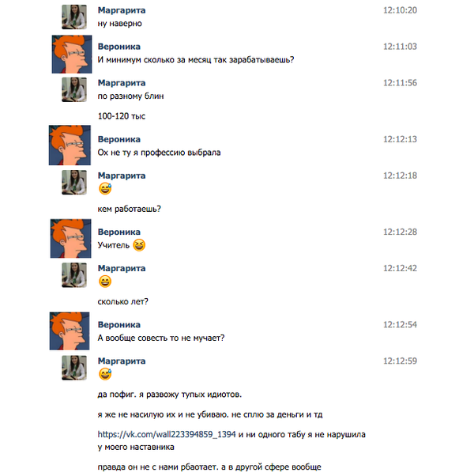Select the 12:11:56 message timestamp
The image size is (474, 476).
(400, 83)
